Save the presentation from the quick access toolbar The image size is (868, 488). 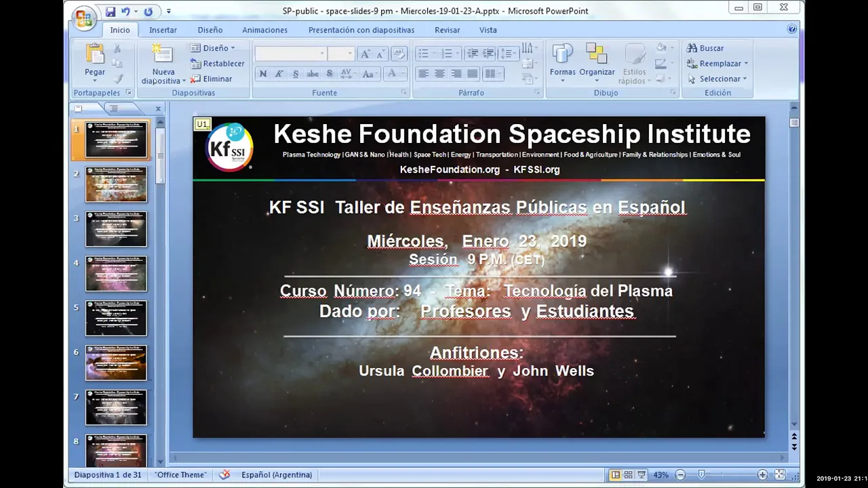coord(111,12)
